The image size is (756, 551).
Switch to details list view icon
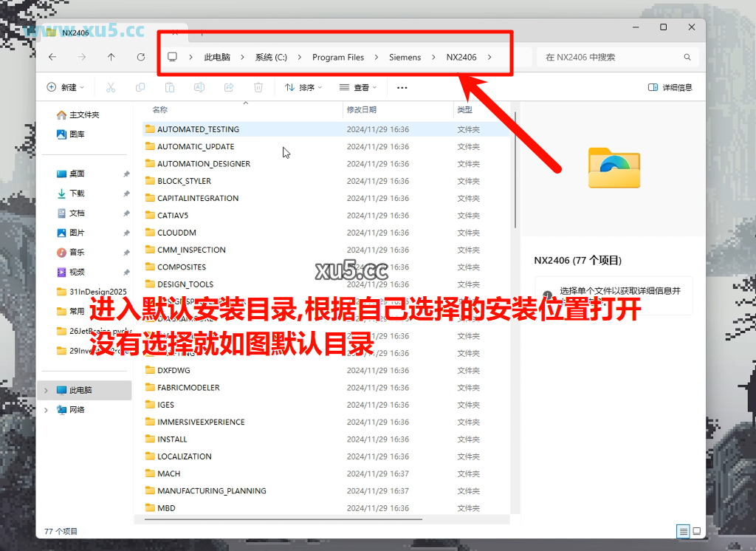(x=683, y=531)
